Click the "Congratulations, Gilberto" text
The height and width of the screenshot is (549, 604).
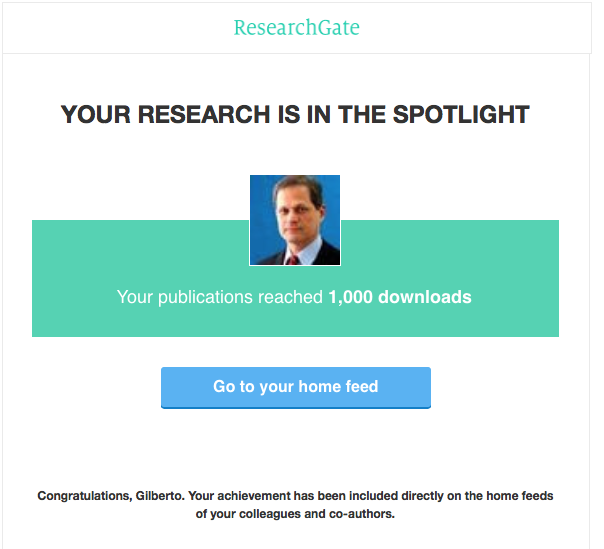(x=111, y=496)
